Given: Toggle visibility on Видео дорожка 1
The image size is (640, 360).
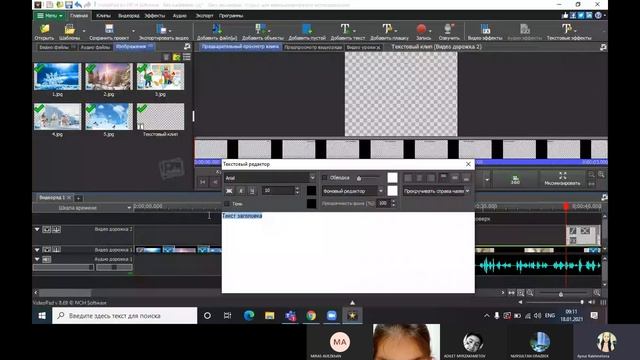Looking at the screenshot, I should pos(47,249).
